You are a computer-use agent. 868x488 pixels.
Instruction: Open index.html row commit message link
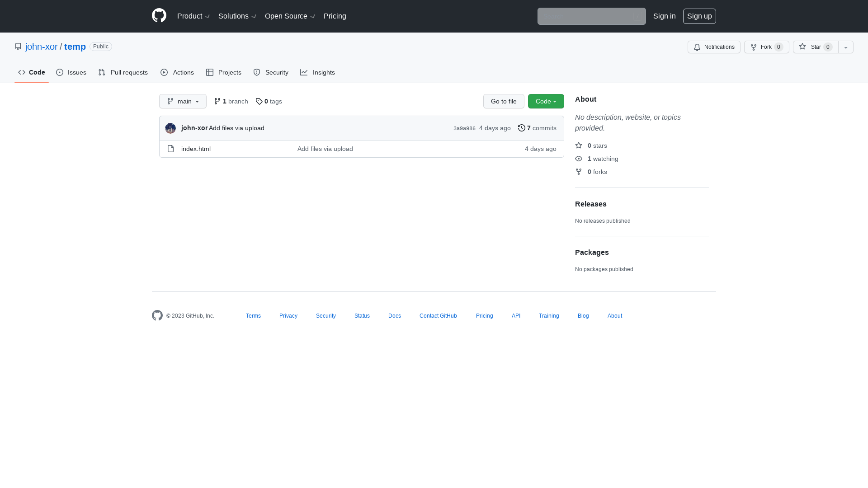pyautogui.click(x=325, y=149)
